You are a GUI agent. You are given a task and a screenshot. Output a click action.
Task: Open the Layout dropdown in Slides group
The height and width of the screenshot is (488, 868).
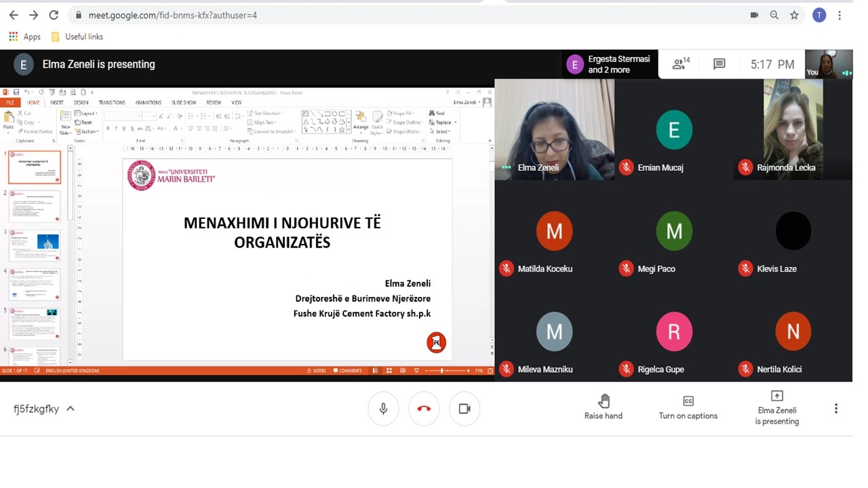[x=87, y=114]
